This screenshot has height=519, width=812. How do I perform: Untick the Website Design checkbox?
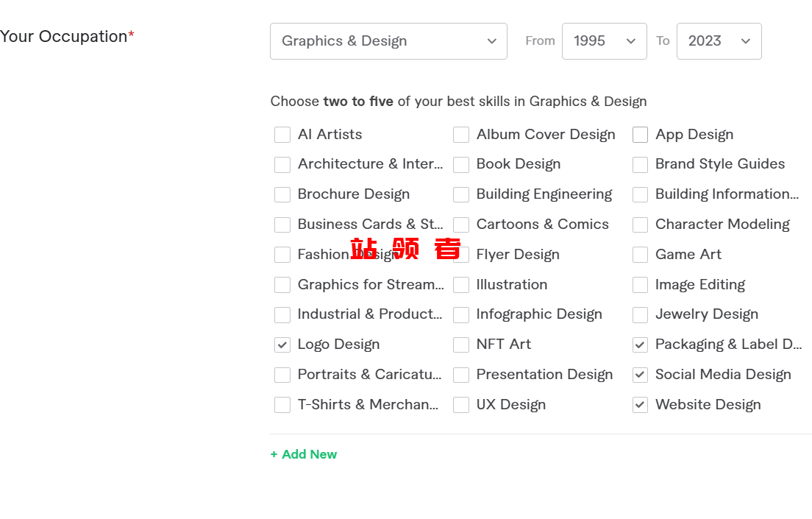click(641, 405)
